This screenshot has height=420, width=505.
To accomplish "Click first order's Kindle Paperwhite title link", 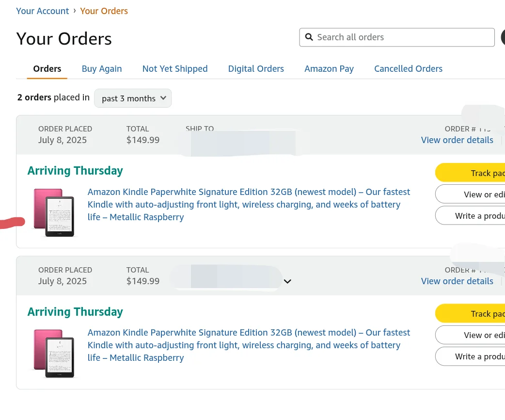I will point(249,204).
